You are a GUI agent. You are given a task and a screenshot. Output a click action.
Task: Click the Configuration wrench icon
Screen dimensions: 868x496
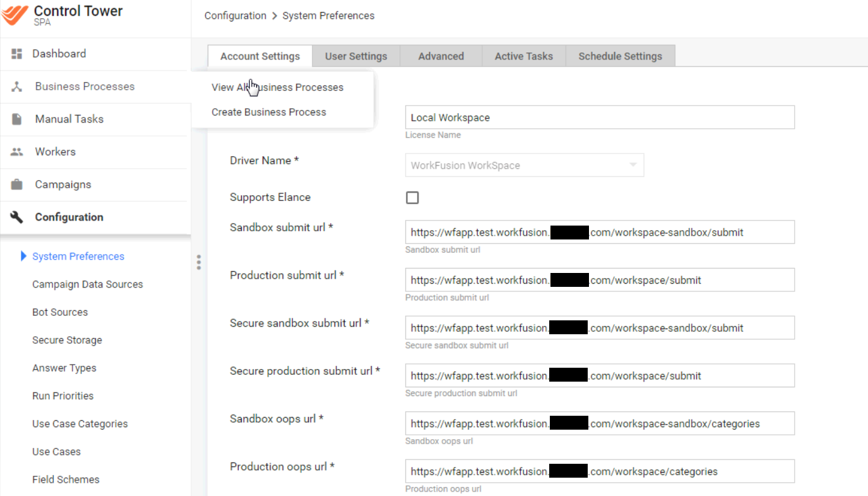tap(17, 217)
